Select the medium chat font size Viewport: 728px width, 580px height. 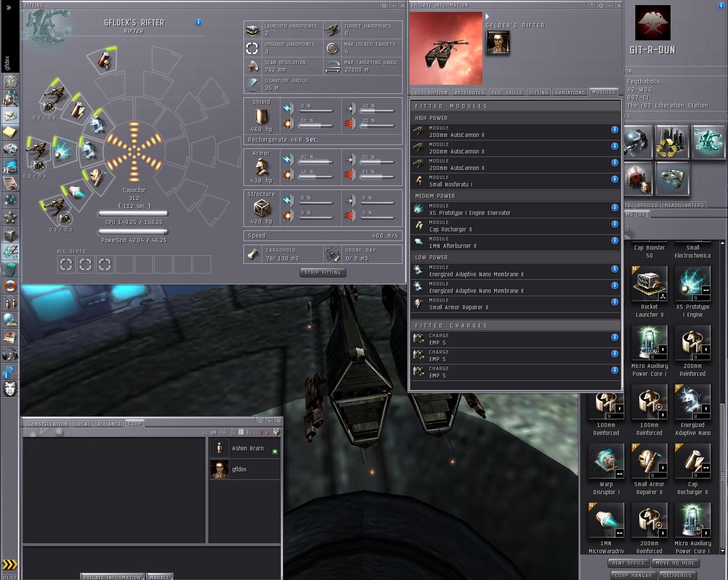click(213, 433)
